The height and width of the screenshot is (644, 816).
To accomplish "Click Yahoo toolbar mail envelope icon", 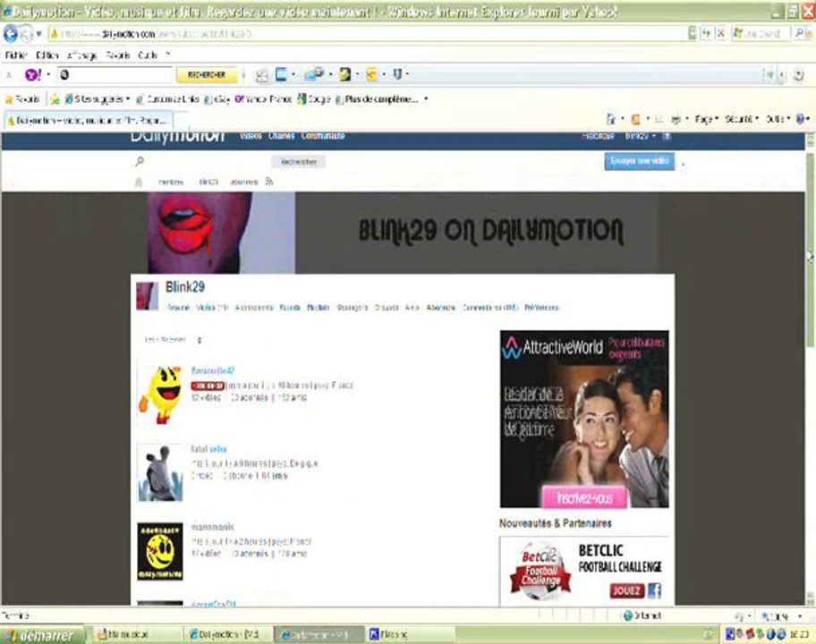I will click(314, 75).
